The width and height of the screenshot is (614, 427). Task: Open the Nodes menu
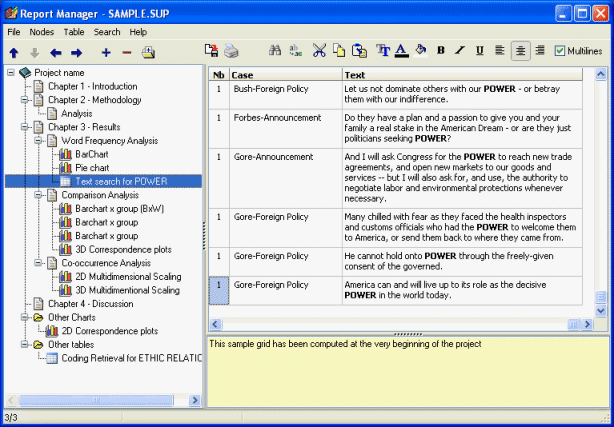pyautogui.click(x=42, y=32)
